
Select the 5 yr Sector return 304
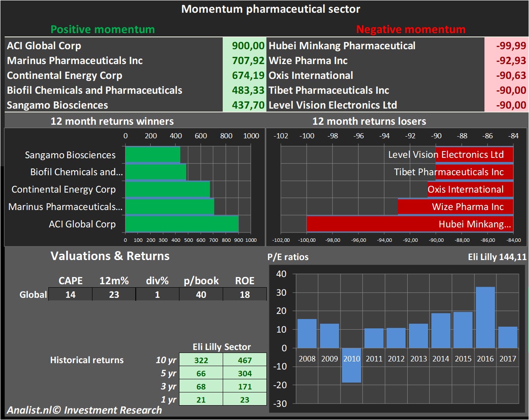(245, 373)
